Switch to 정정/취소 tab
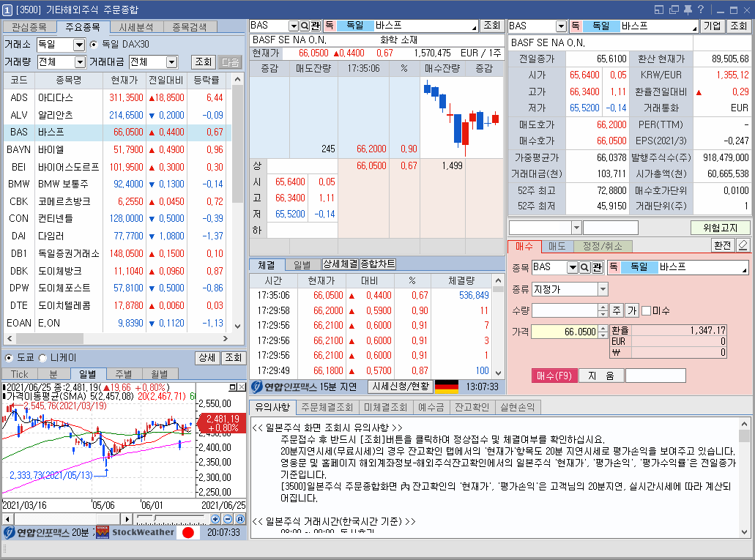This screenshot has height=560, width=755. [603, 246]
